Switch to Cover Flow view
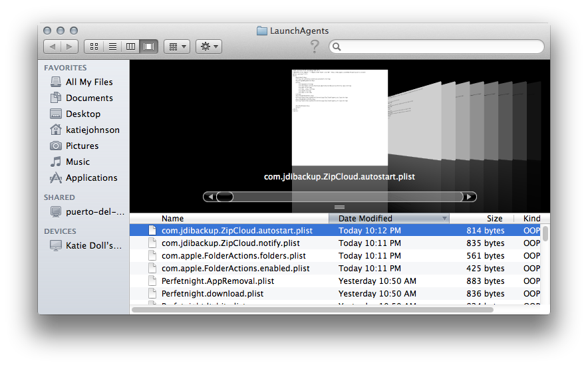The width and height of the screenshot is (588, 367). click(x=149, y=47)
